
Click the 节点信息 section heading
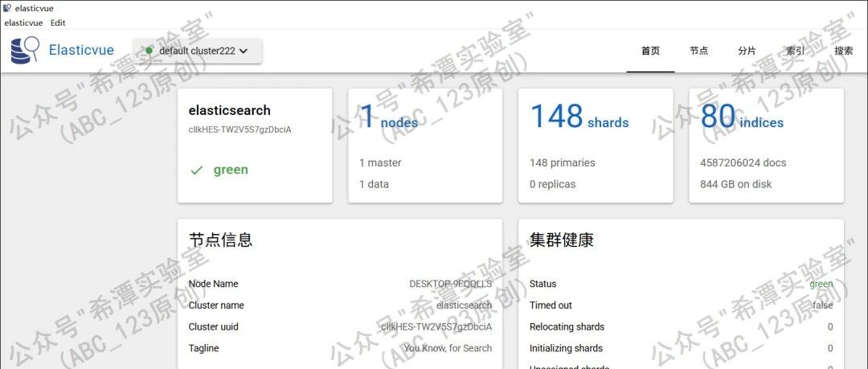221,240
